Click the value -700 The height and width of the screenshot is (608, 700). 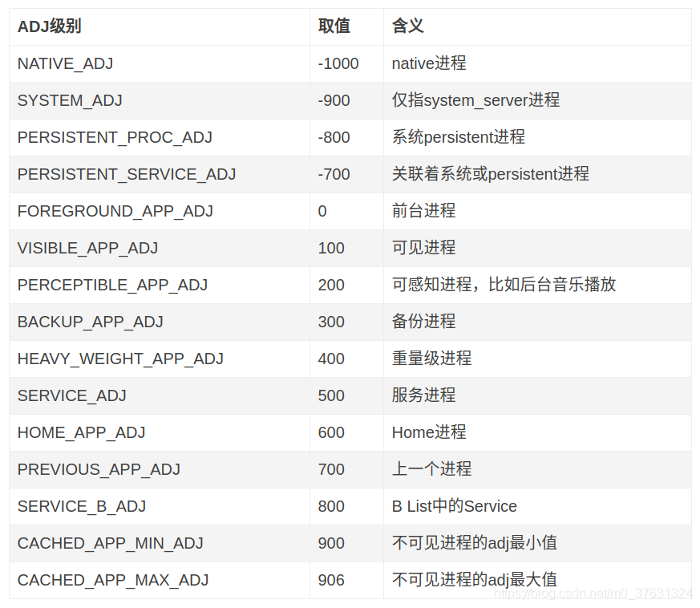coord(334,174)
